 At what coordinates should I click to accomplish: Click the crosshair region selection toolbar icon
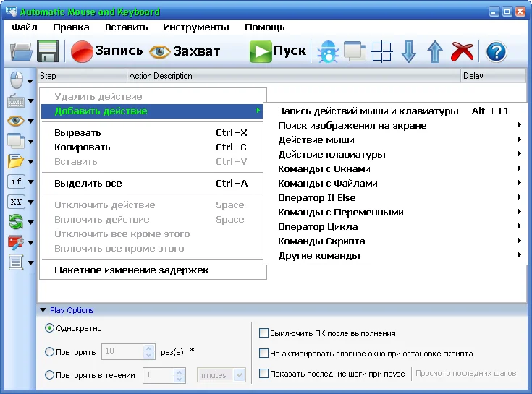(381, 51)
